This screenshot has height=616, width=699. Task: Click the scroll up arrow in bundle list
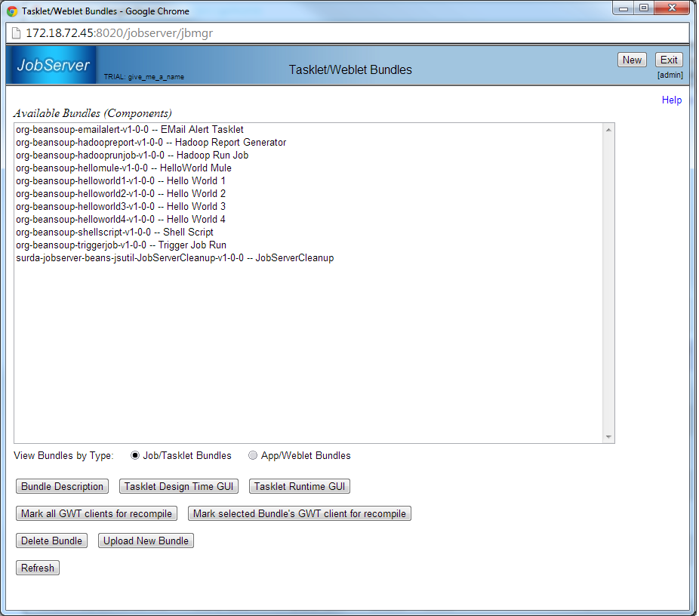coord(608,130)
